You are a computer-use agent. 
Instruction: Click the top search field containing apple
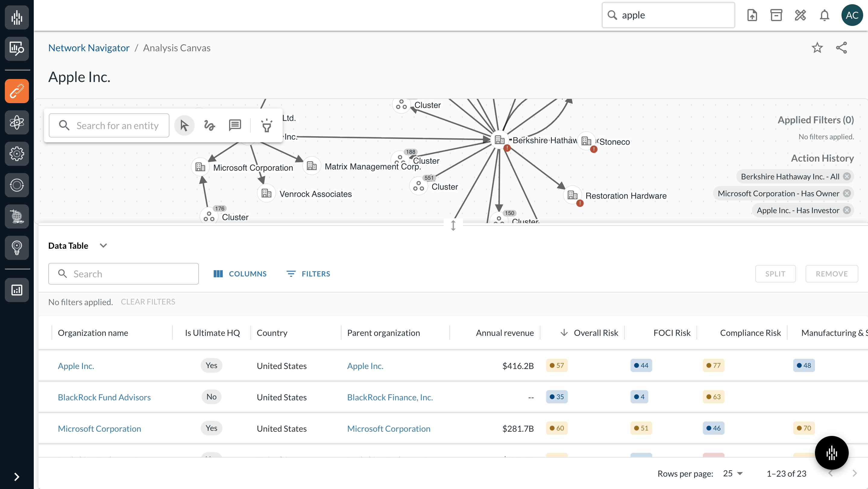(x=668, y=15)
